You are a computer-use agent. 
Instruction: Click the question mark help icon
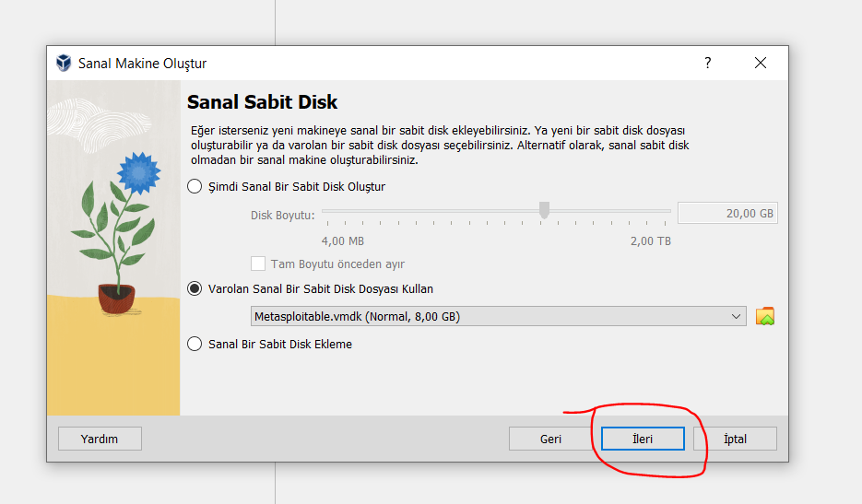(707, 63)
